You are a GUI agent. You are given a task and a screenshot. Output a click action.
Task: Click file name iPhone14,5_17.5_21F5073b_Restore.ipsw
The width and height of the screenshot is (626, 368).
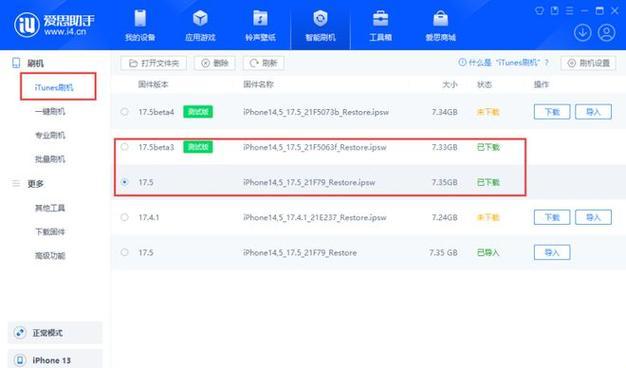[x=316, y=112]
